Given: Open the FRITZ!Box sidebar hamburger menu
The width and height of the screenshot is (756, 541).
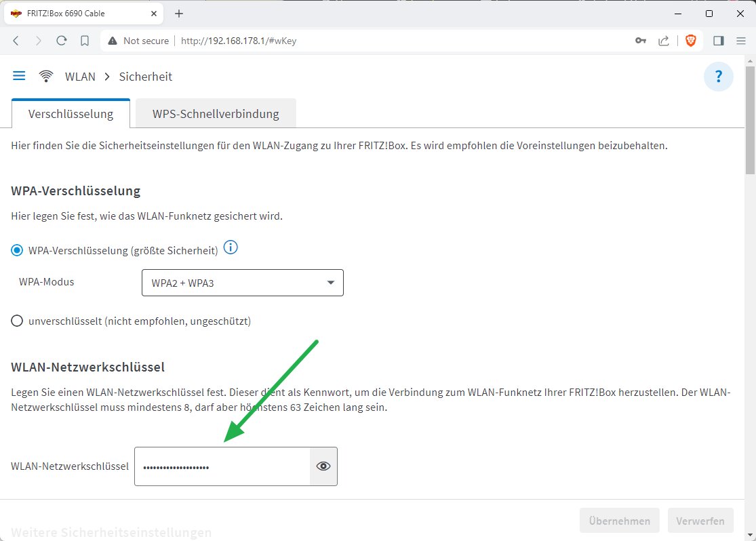Looking at the screenshot, I should (x=19, y=75).
